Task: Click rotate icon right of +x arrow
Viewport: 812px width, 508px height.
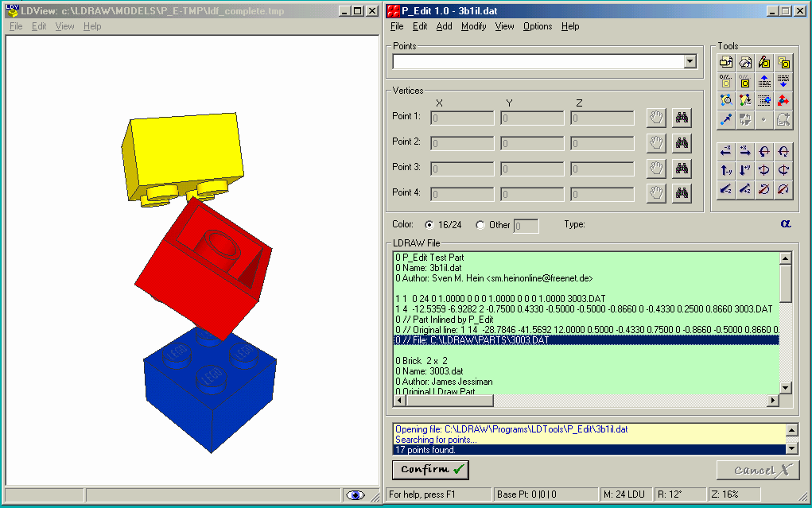Action: click(763, 151)
